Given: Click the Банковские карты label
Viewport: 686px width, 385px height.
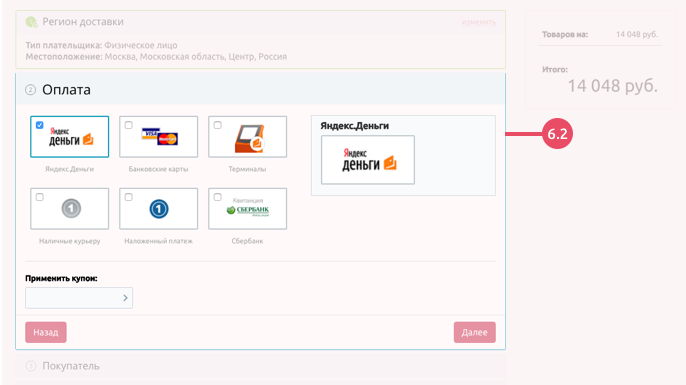Looking at the screenshot, I should point(158,169).
